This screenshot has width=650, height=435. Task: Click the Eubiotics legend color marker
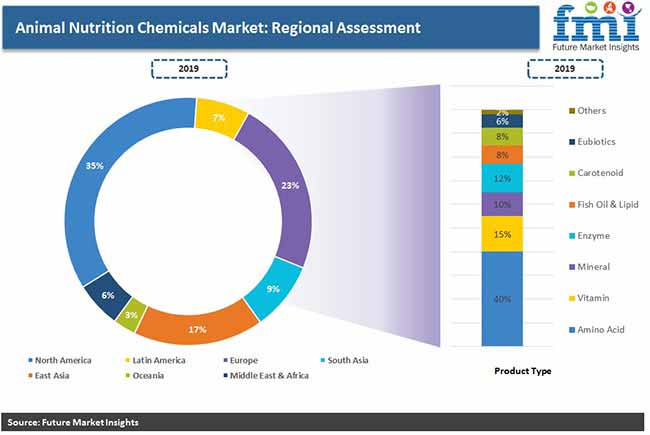(x=572, y=142)
